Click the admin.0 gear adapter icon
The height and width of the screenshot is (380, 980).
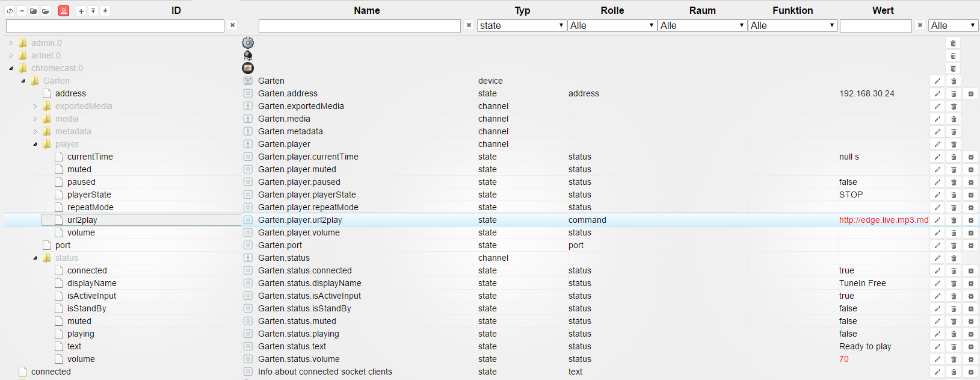pyautogui.click(x=248, y=43)
